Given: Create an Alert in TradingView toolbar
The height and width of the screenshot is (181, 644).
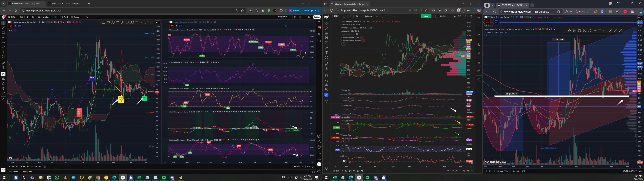Looking at the screenshot, I should tap(64, 17).
